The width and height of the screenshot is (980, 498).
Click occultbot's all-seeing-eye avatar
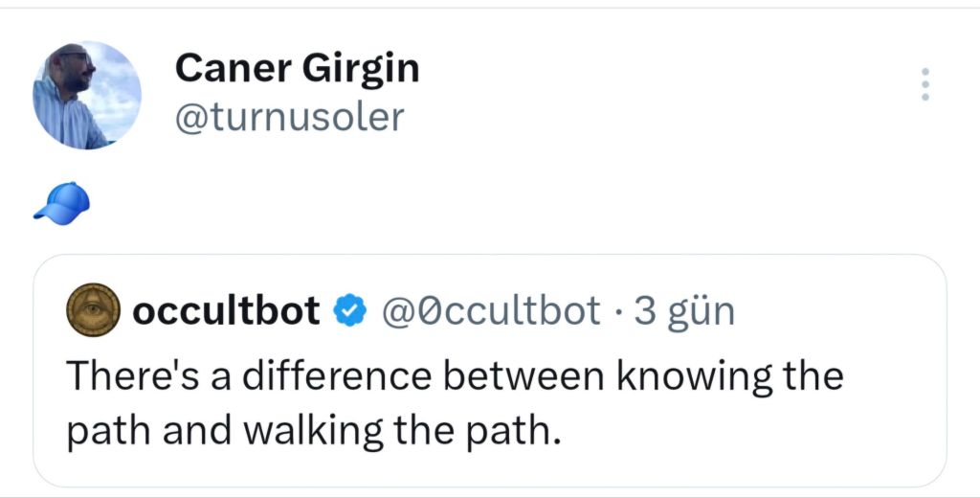tap(92, 310)
